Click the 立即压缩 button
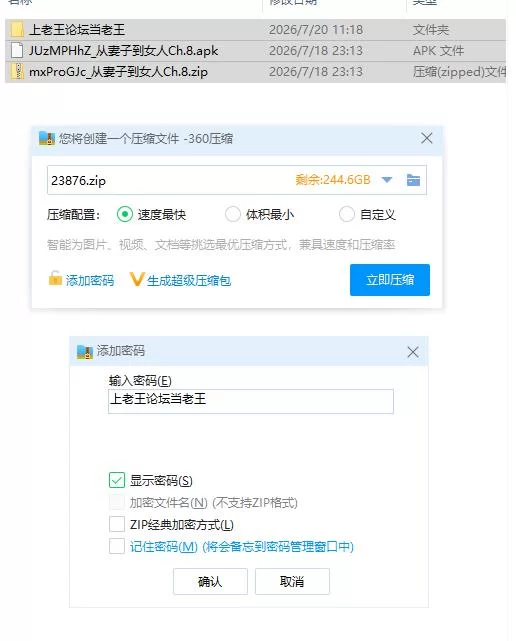Viewport: 516px width, 641px height. [390, 280]
